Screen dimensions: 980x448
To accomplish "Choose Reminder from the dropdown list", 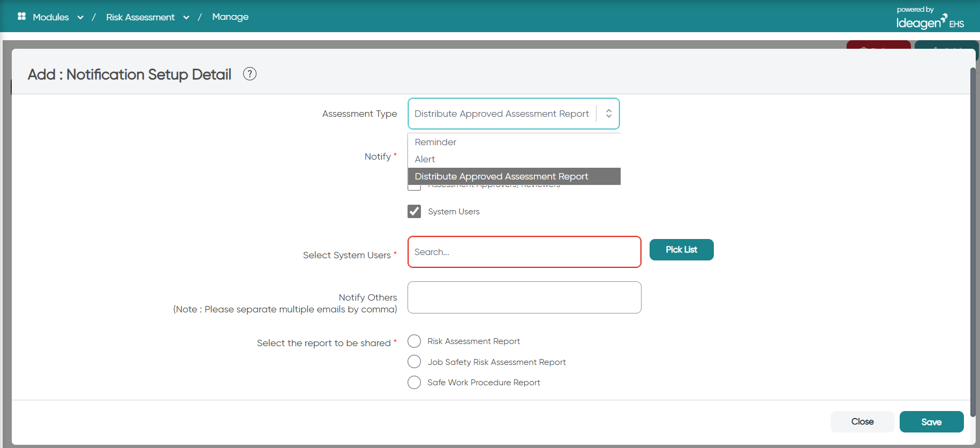I will coord(514,142).
